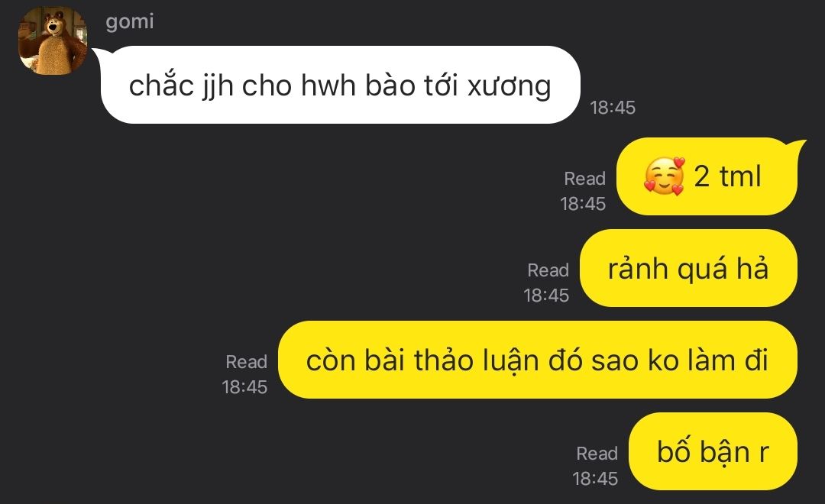Select the 'bố bận r' message bubble
The image size is (825, 504).
tap(713, 451)
